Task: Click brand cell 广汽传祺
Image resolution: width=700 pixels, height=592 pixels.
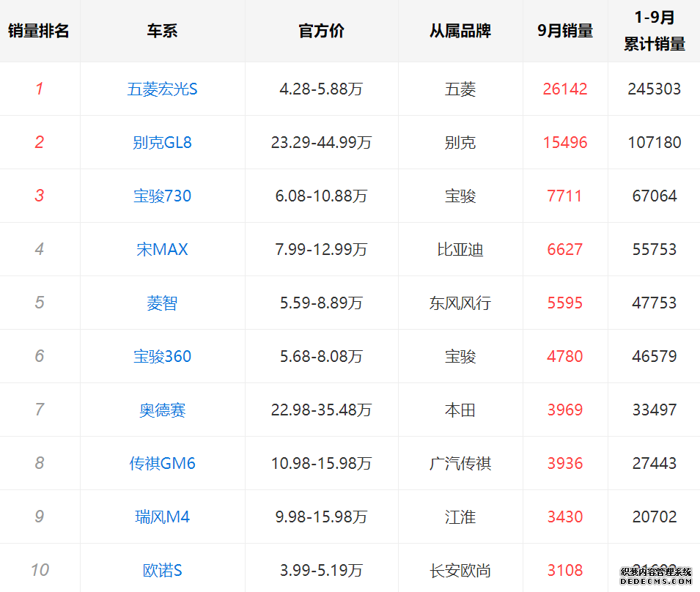Action: 460,464
